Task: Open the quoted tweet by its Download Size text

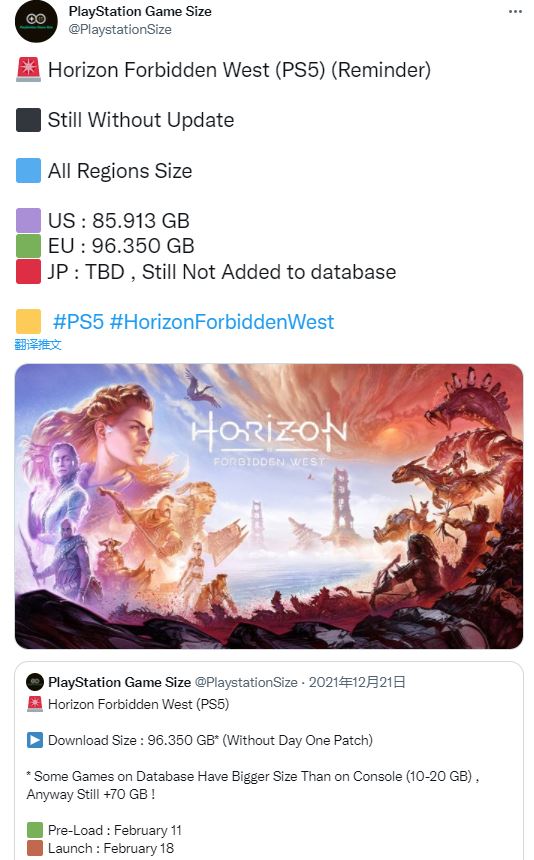Action: [x=211, y=740]
